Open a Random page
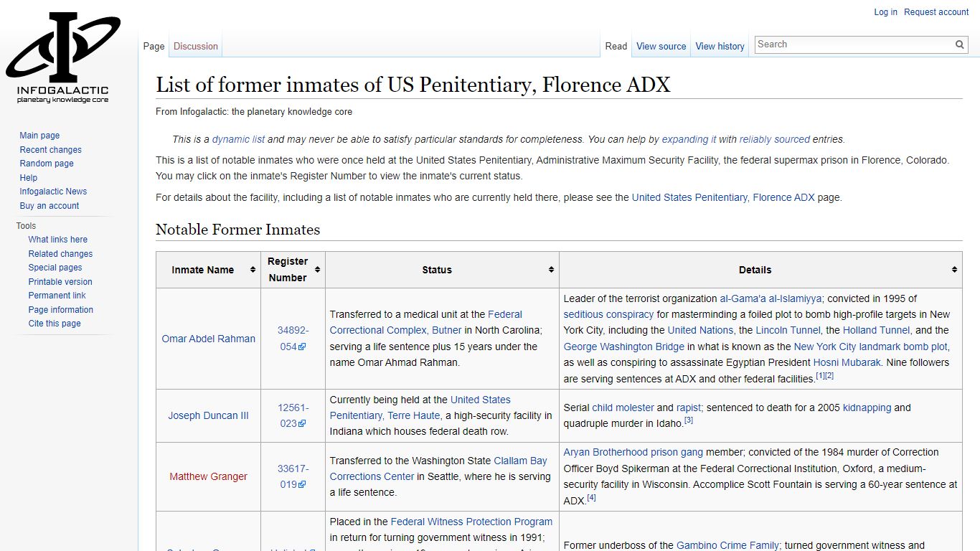 click(x=47, y=164)
